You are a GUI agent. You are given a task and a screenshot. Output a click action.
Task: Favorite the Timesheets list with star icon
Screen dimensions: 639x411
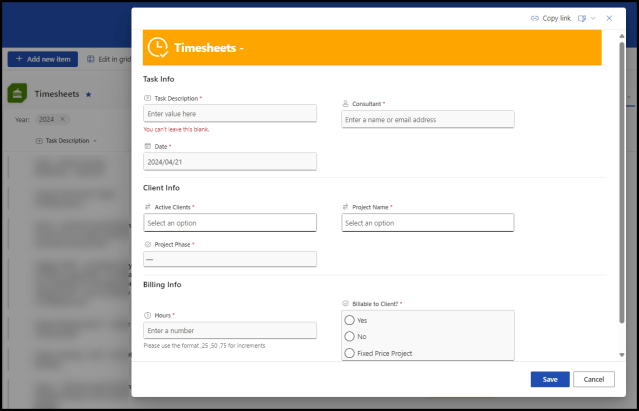click(x=89, y=94)
